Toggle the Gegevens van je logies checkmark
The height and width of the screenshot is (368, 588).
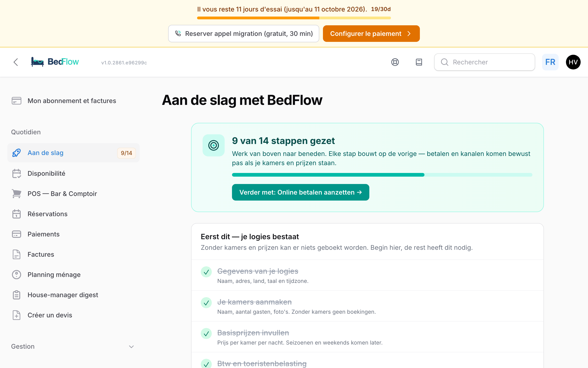tap(206, 272)
